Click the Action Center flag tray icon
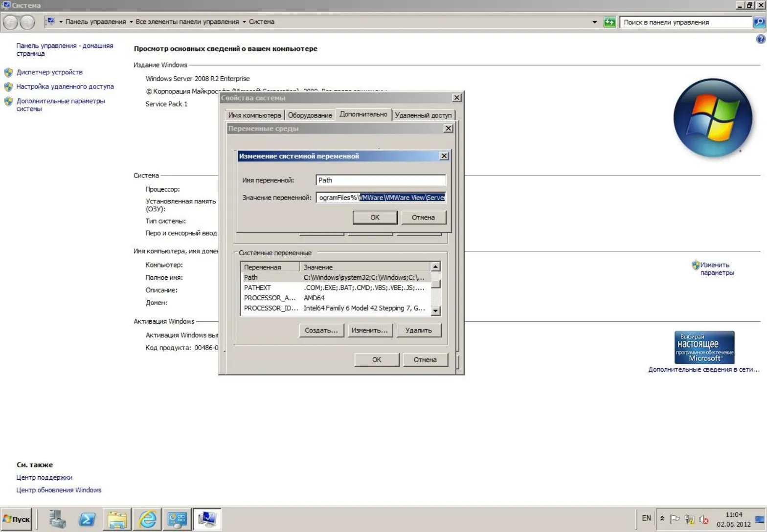This screenshot has height=532, width=767. [x=675, y=519]
